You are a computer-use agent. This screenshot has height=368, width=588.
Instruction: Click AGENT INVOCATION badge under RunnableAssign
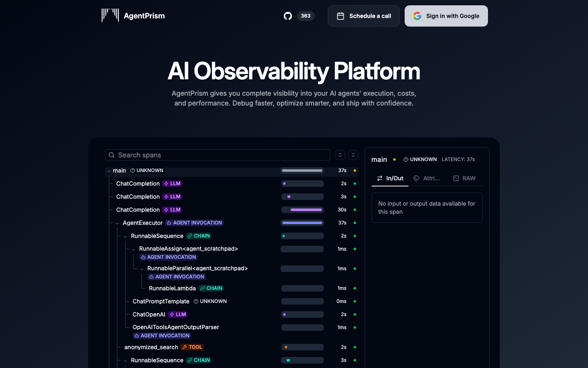coord(169,257)
